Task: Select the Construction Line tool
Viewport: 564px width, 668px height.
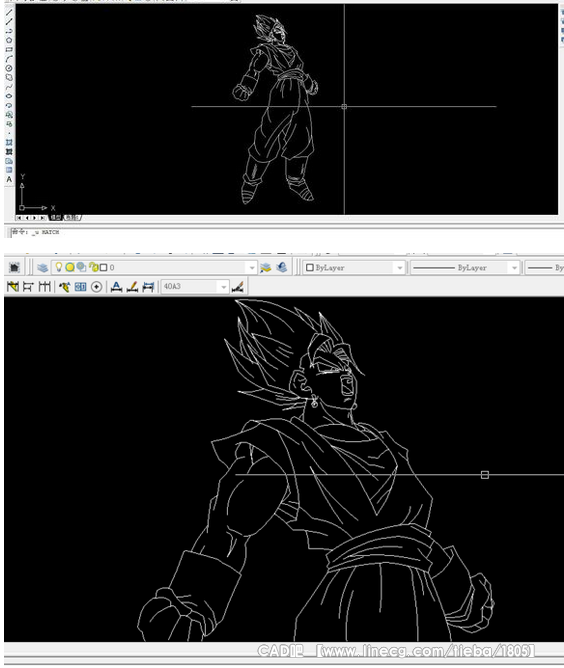Action: pyautogui.click(x=9, y=21)
